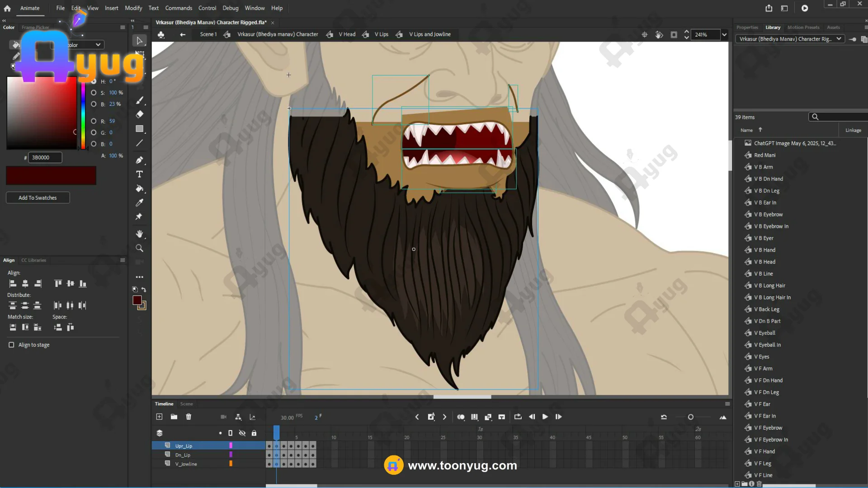868x488 pixels.
Task: Open the color type dropdown
Action: [98, 45]
